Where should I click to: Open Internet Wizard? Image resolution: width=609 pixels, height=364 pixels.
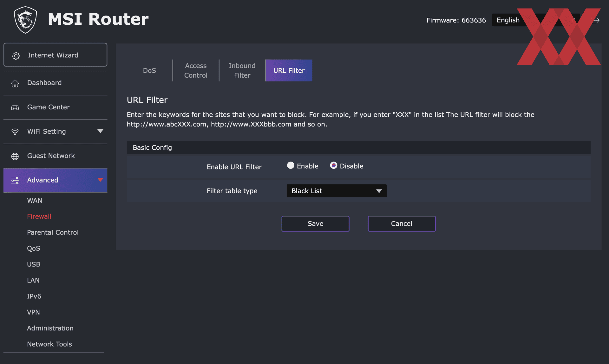click(x=55, y=55)
